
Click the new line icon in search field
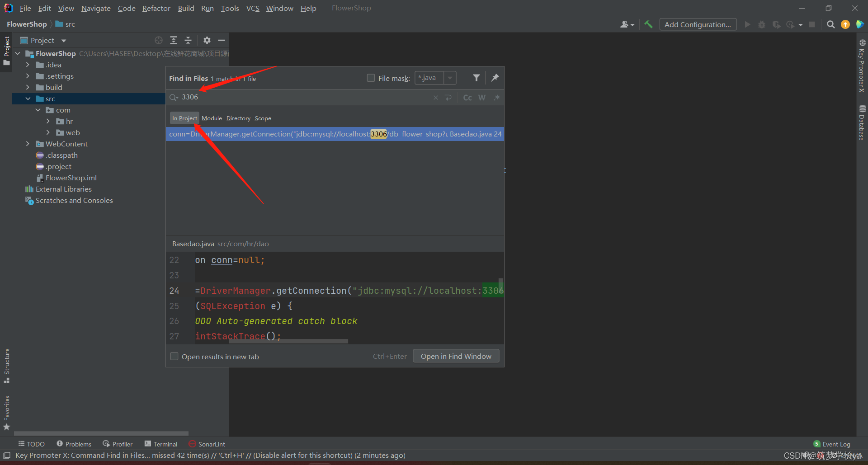click(448, 98)
